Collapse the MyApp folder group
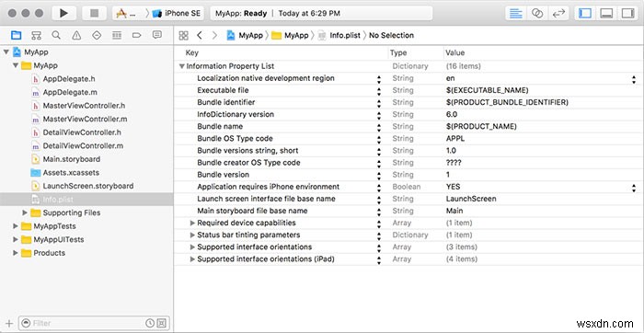This screenshot has width=644, height=333. click(x=16, y=65)
